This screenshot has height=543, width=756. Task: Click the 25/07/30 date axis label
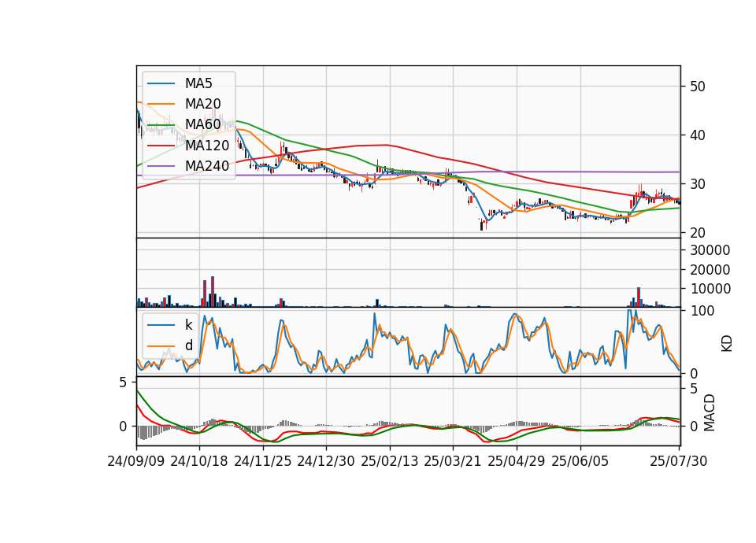pos(679,461)
